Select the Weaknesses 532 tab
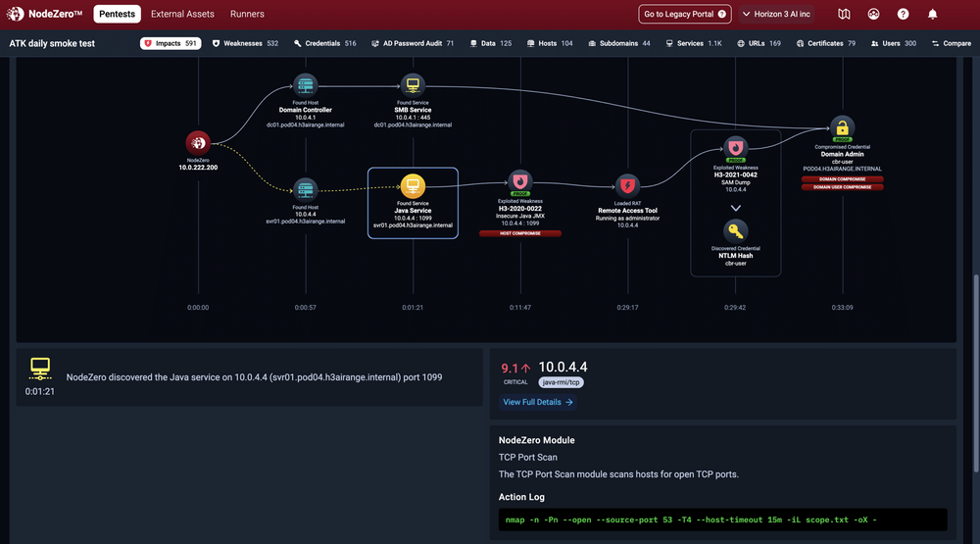This screenshot has height=544, width=980. click(x=245, y=43)
